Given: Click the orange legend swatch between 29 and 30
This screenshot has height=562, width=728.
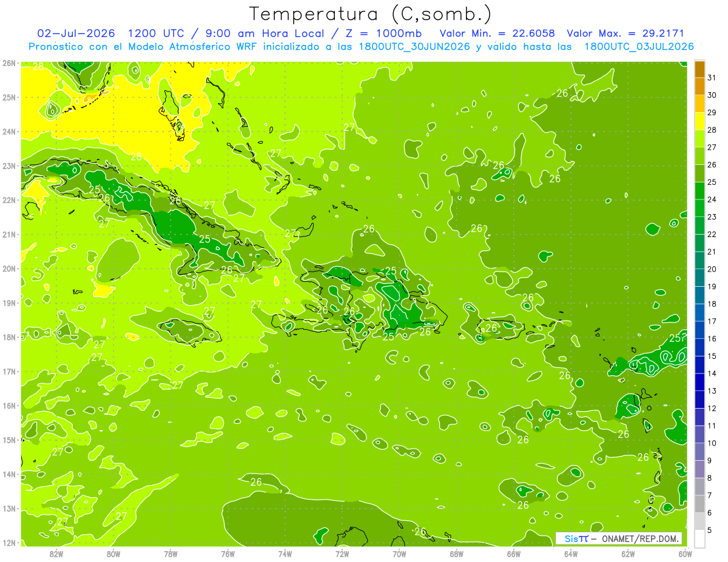Looking at the screenshot, I should (x=699, y=104).
